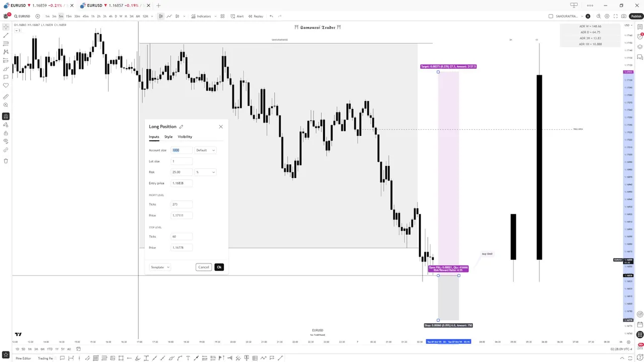Image resolution: width=644 pixels, height=362 pixels.
Task: Select the YTD date range
Action: pyautogui.click(x=49, y=349)
